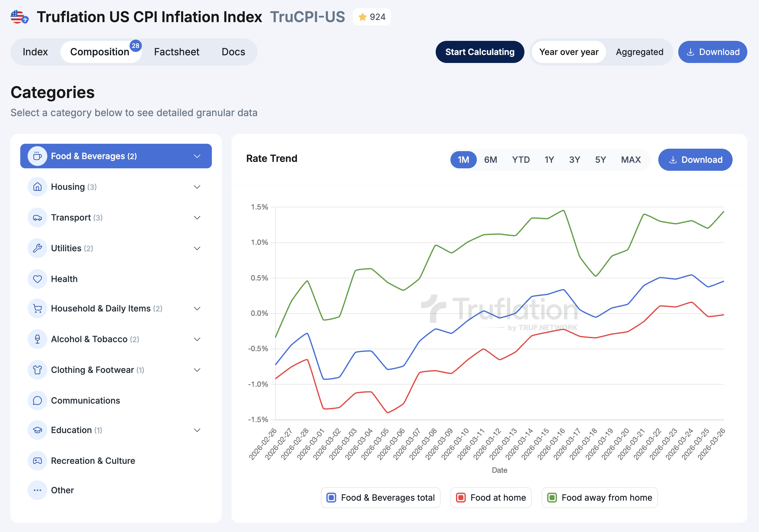Toggle Food at home series in legend

tap(491, 498)
